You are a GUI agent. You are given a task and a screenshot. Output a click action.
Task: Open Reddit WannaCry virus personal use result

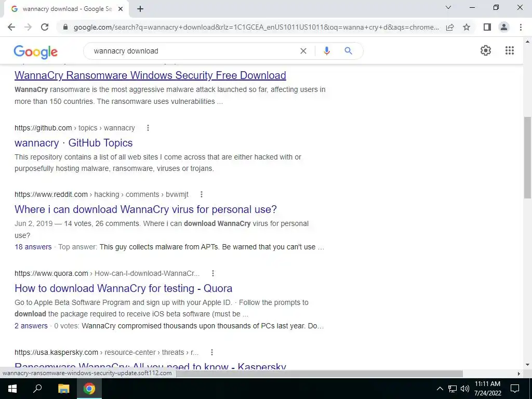pos(145,209)
